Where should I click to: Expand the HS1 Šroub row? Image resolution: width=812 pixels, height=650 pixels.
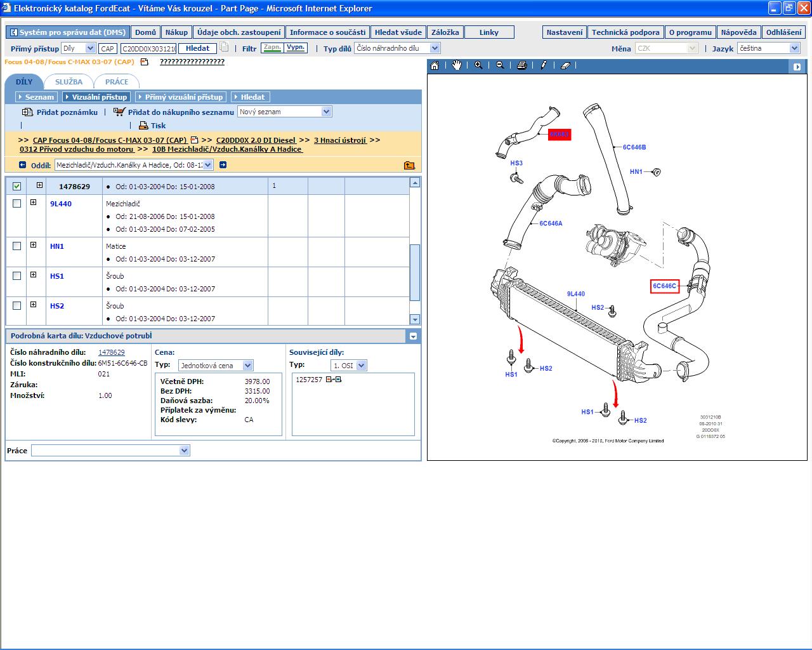pos(34,275)
